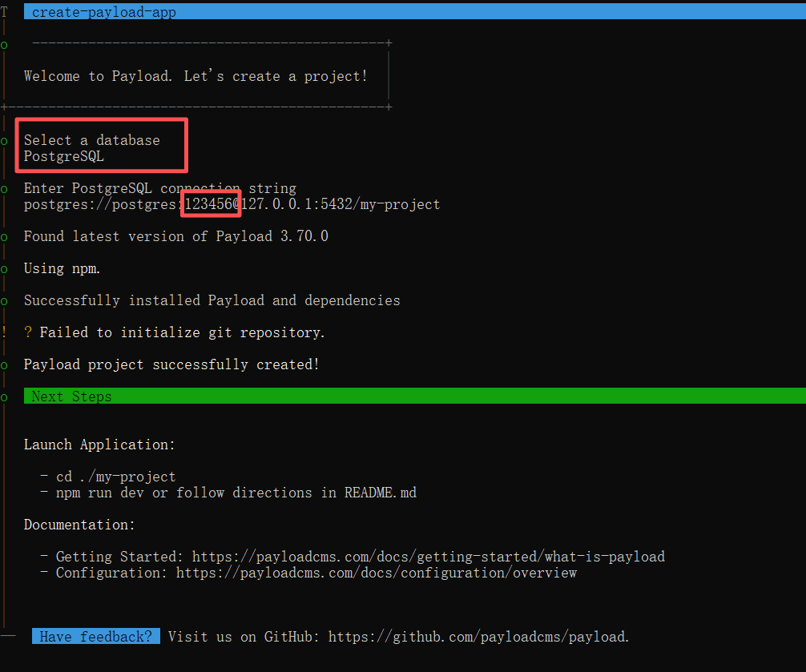
Task: Click the create-payload-app blue header bar
Action: point(414,12)
